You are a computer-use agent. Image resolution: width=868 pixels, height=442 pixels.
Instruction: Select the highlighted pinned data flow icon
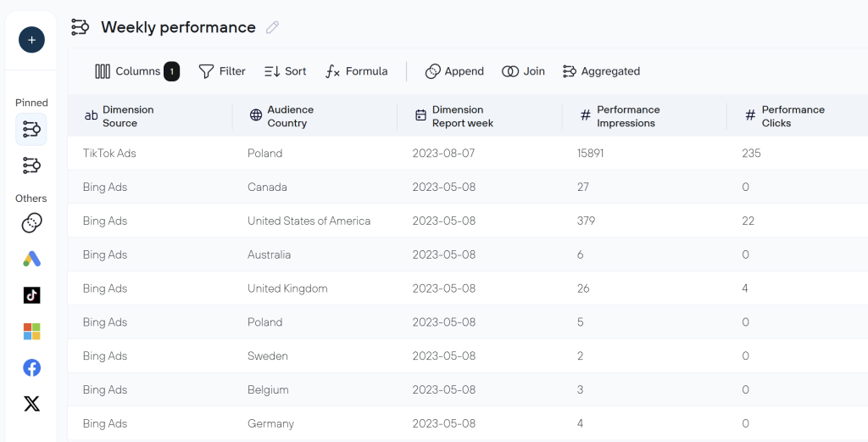(x=31, y=129)
